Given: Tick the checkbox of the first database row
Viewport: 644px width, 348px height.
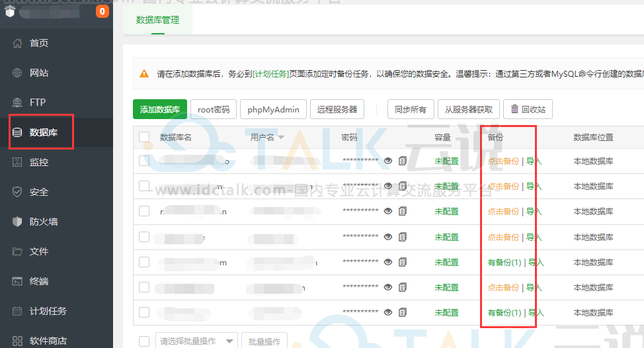Looking at the screenshot, I should [x=144, y=161].
